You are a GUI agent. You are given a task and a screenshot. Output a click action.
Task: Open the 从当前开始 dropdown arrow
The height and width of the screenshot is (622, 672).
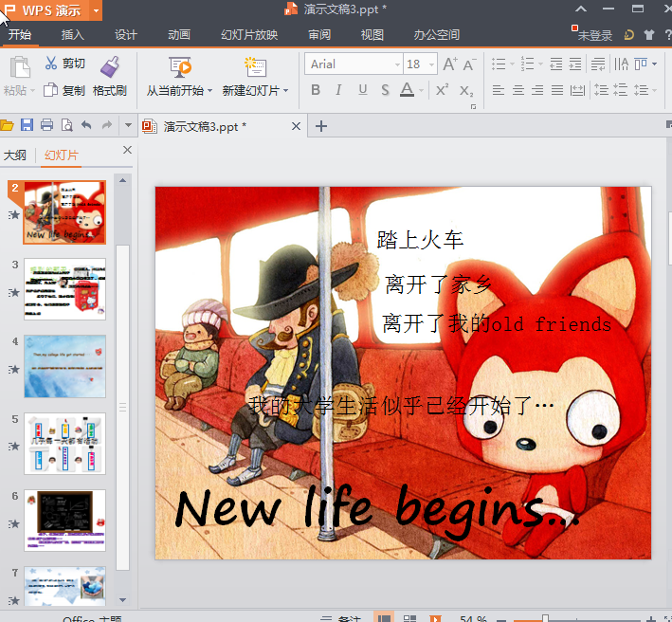tap(210, 91)
